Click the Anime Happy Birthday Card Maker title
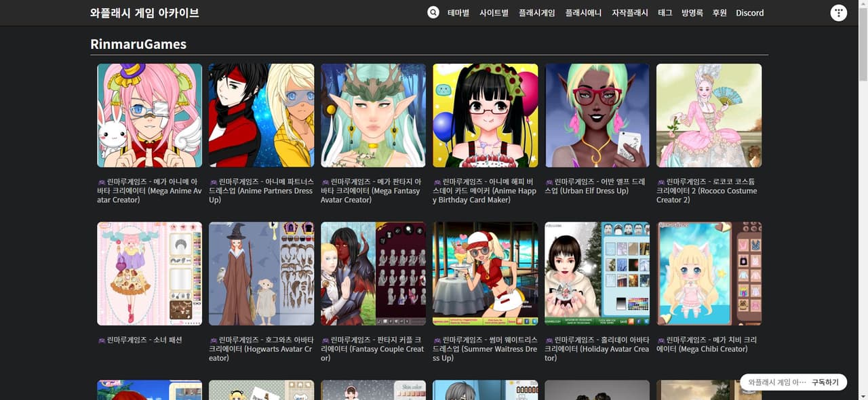Image resolution: width=868 pixels, height=400 pixels. [x=485, y=191]
